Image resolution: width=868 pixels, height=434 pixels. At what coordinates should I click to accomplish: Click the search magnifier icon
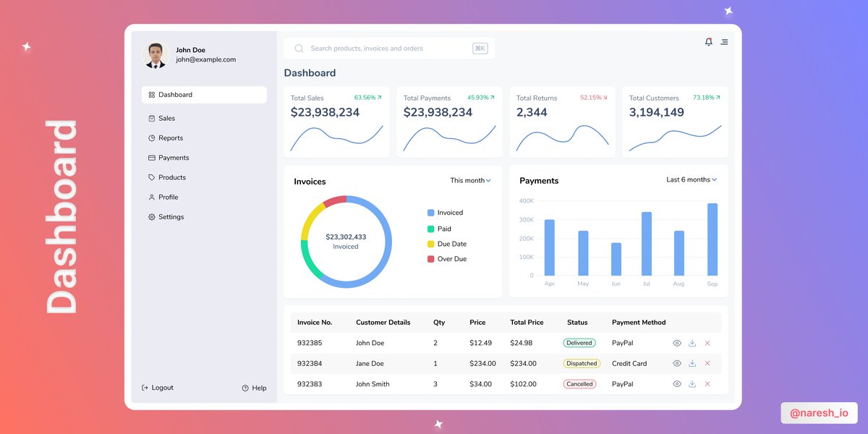point(298,48)
